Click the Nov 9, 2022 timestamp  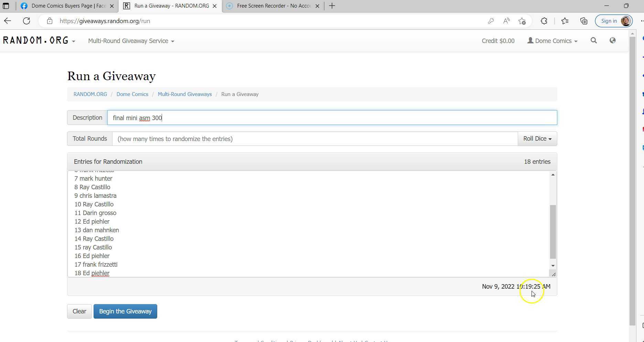[x=516, y=287]
